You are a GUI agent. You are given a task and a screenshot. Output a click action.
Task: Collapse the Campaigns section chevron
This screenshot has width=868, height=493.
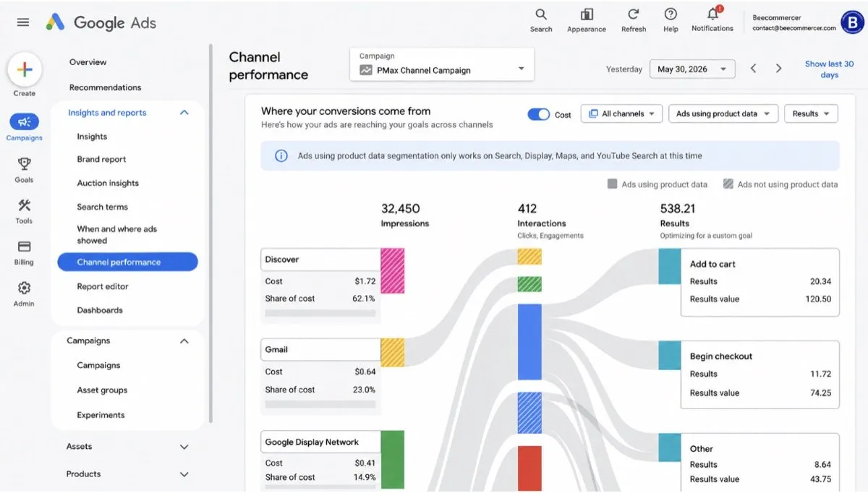click(x=184, y=341)
